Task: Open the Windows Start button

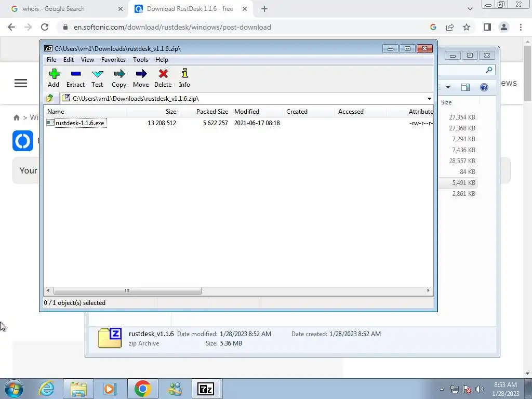Action: 14,389
